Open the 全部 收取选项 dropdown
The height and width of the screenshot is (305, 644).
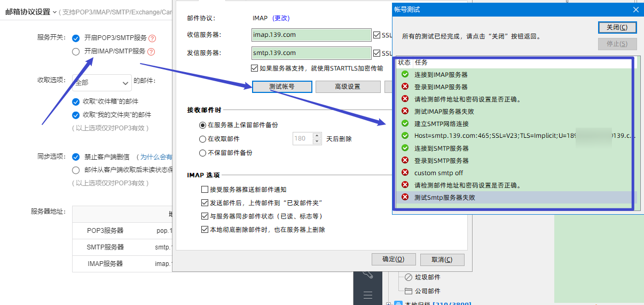(101, 82)
